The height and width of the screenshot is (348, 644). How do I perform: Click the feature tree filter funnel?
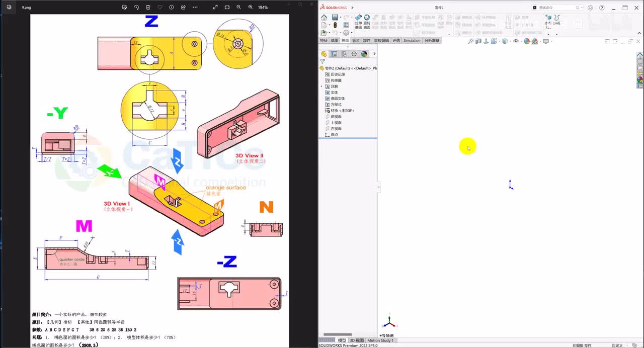pyautogui.click(x=323, y=61)
